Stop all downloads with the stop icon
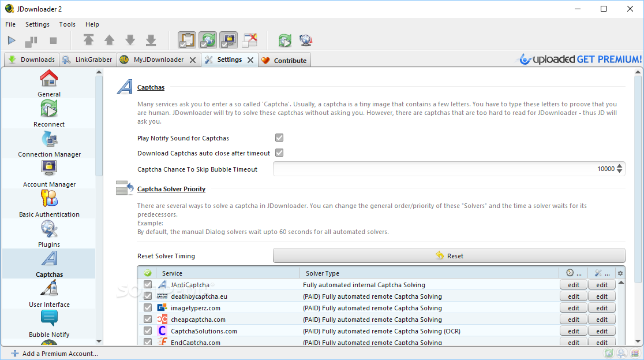The width and height of the screenshot is (644, 360). (53, 40)
